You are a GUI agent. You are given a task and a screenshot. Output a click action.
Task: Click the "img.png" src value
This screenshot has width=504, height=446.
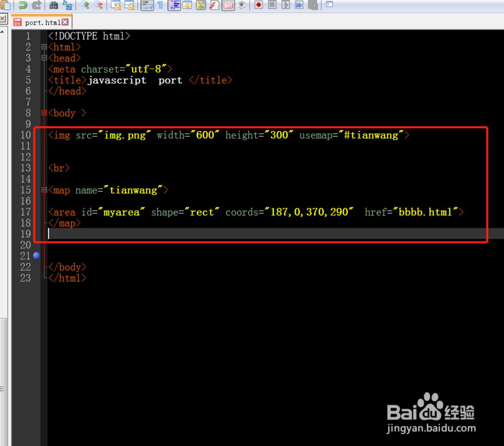tap(124, 135)
